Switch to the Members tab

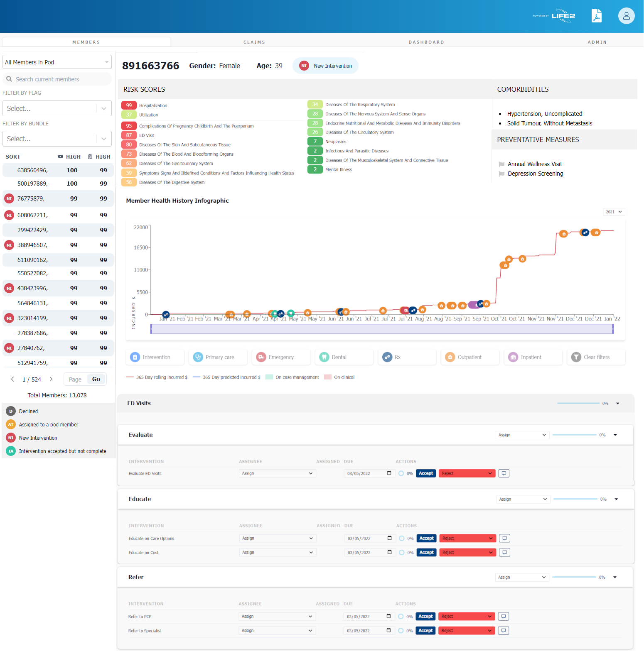coord(86,42)
